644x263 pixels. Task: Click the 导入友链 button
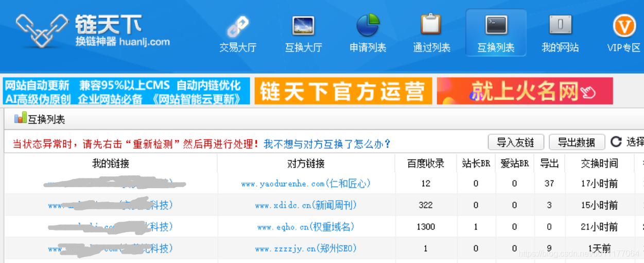click(x=516, y=142)
